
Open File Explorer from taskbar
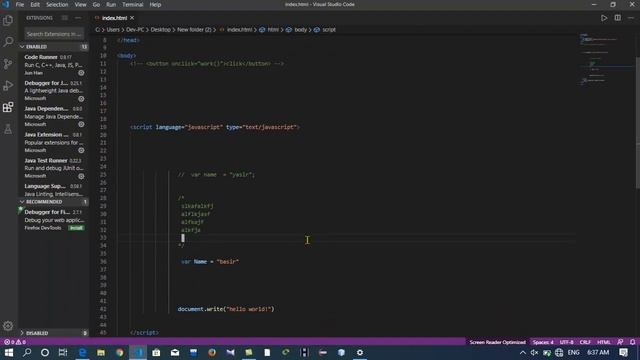click(101, 353)
